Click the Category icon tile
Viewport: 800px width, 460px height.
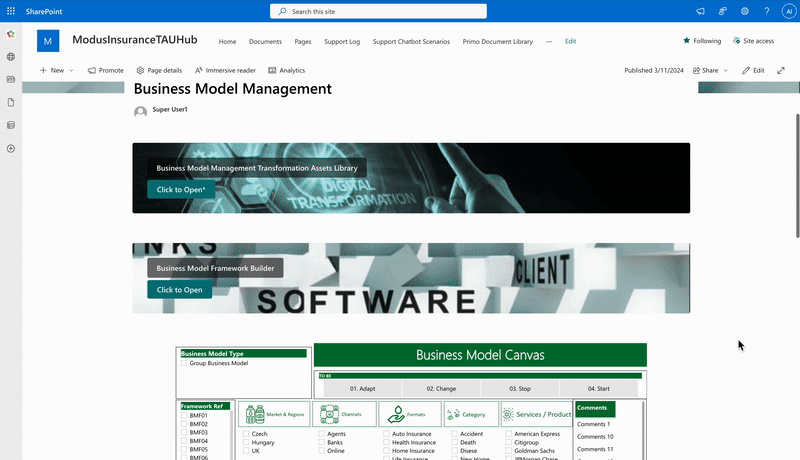tap(471, 414)
